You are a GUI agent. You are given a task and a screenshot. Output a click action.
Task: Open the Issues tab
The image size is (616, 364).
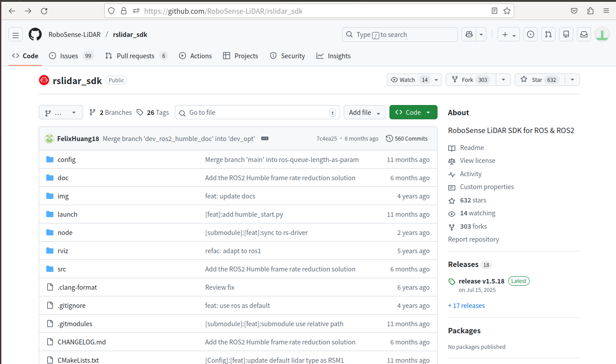(x=71, y=56)
